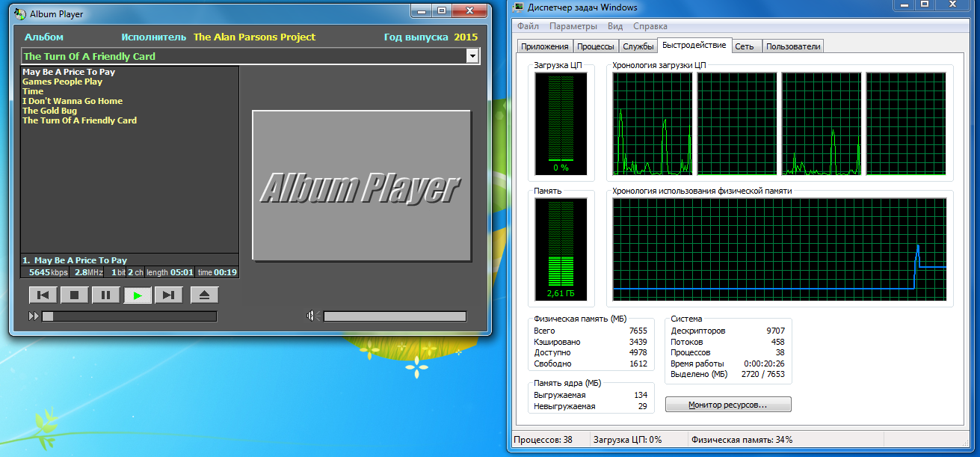
Task: Open the album selection dropdown arrow
Action: click(472, 56)
